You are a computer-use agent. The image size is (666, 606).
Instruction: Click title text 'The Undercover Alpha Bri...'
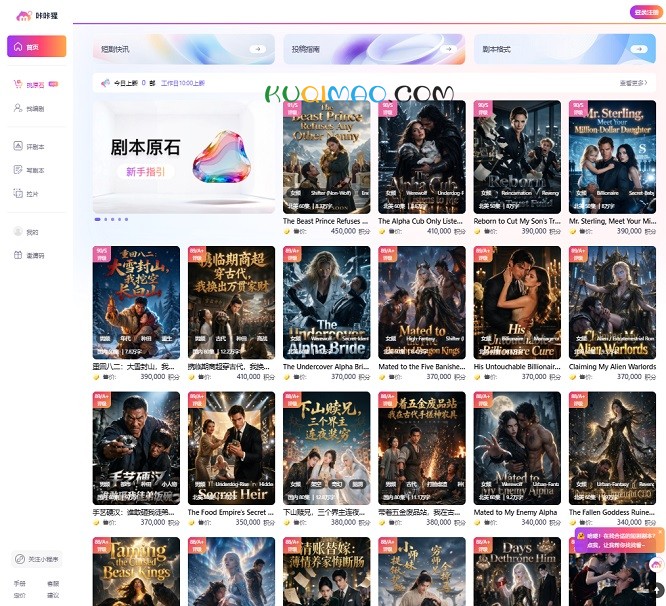click(x=326, y=366)
